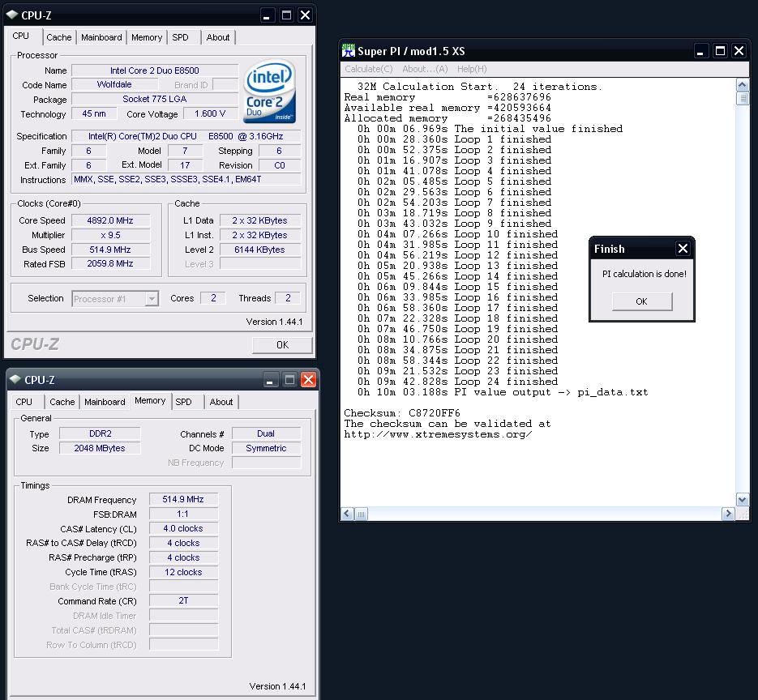This screenshot has width=758, height=700.
Task: Minimize the Super PI window
Action: click(700, 51)
